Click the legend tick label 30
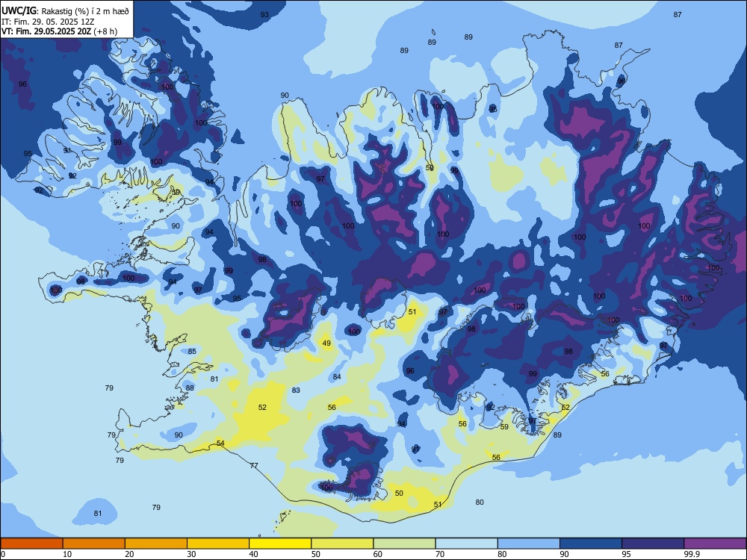The width and height of the screenshot is (747, 560). 191,554
